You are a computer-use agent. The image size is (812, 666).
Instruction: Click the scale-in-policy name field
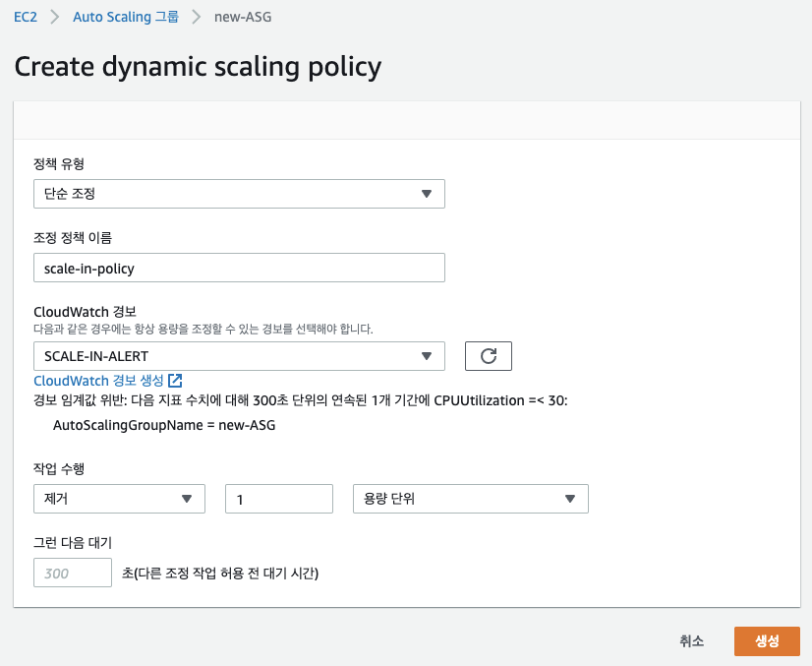[x=239, y=268]
